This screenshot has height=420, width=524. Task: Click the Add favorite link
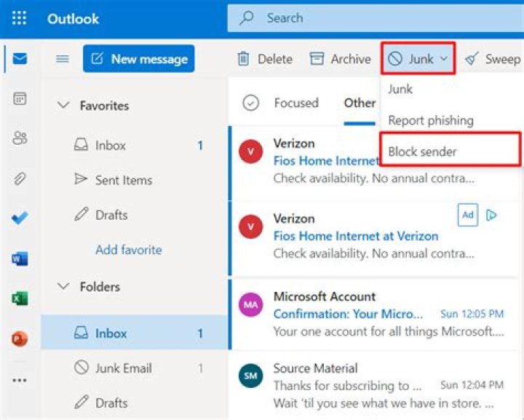pyautogui.click(x=128, y=250)
